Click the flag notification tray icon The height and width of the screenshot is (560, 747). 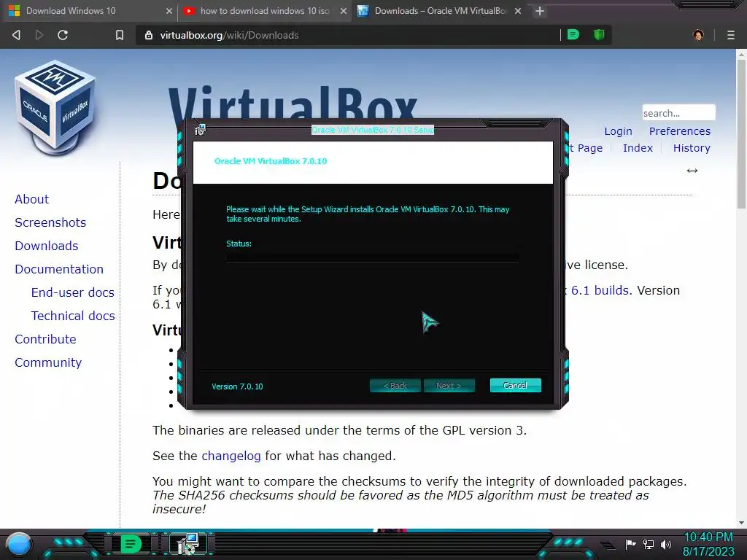point(631,544)
